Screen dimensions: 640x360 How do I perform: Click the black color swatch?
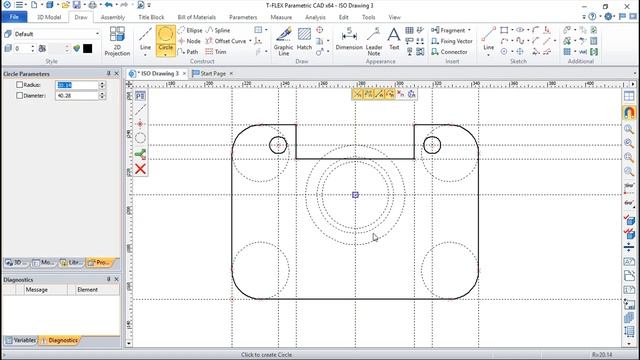(87, 49)
